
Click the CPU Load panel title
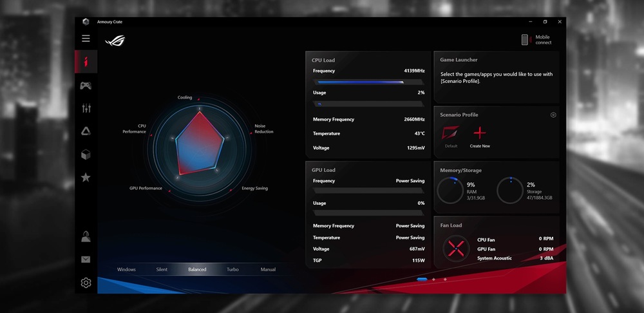[x=323, y=60]
